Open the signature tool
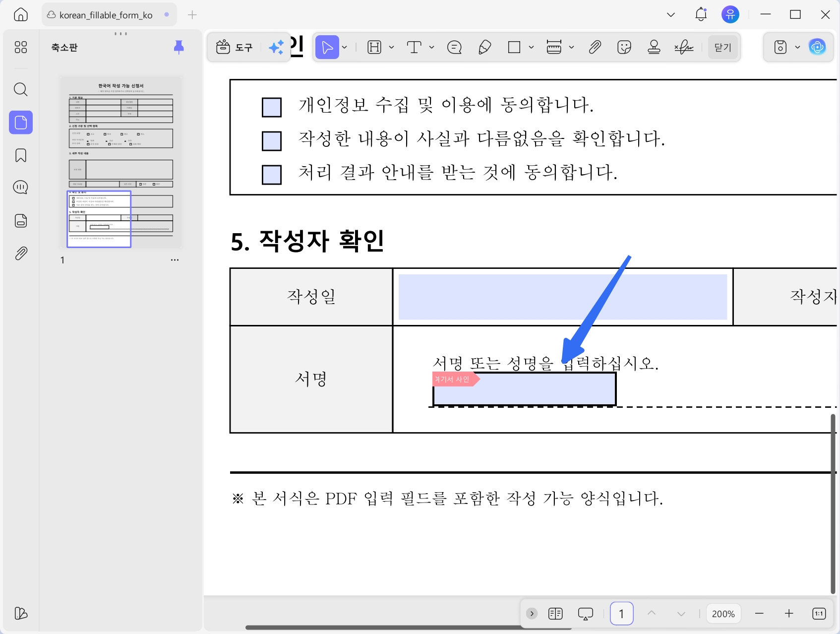840x634 pixels. (684, 48)
